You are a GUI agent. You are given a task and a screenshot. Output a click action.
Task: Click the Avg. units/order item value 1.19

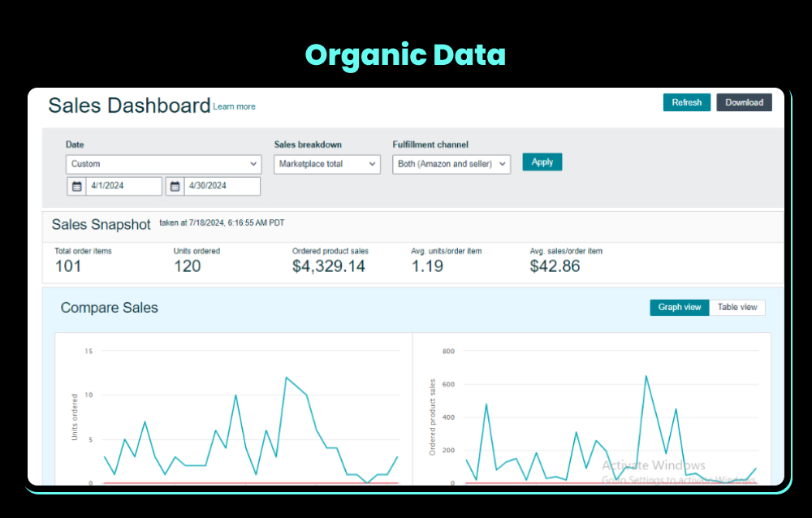[x=427, y=266]
